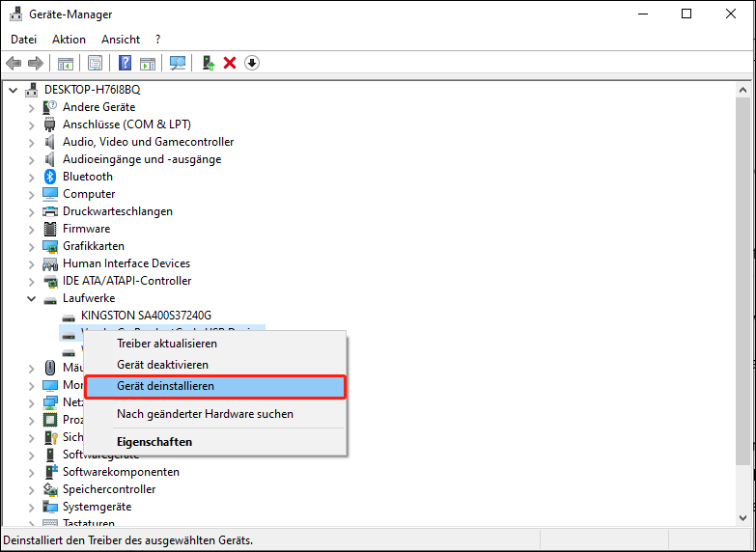Open the Datei menu
The width and height of the screenshot is (756, 552).
coord(23,40)
